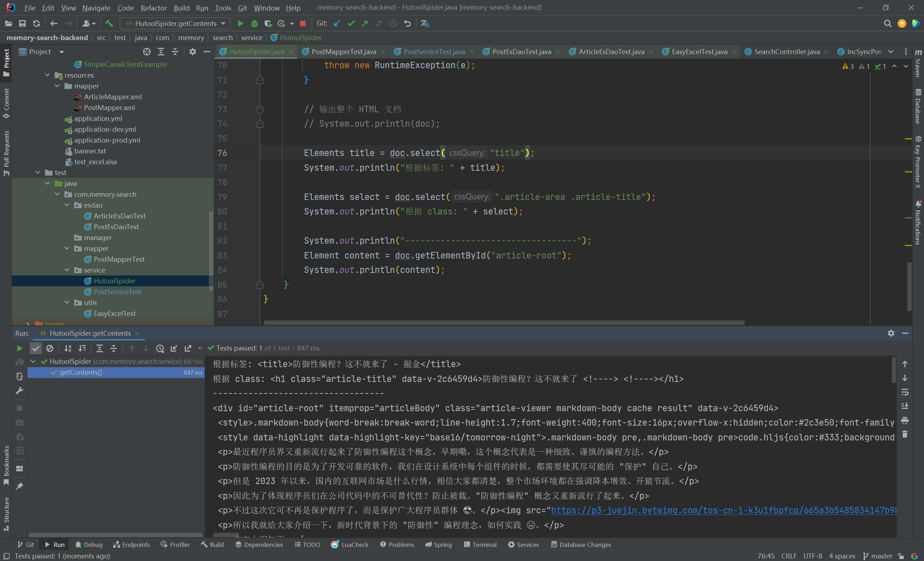
Task: Show the hidden editor tabs list
Action: (891, 52)
